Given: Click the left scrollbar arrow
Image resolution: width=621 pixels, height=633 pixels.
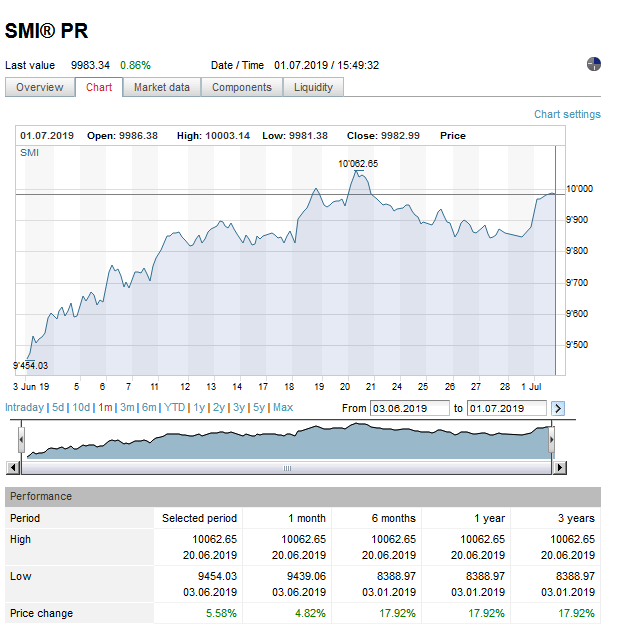Looking at the screenshot, I should pos(13,468).
